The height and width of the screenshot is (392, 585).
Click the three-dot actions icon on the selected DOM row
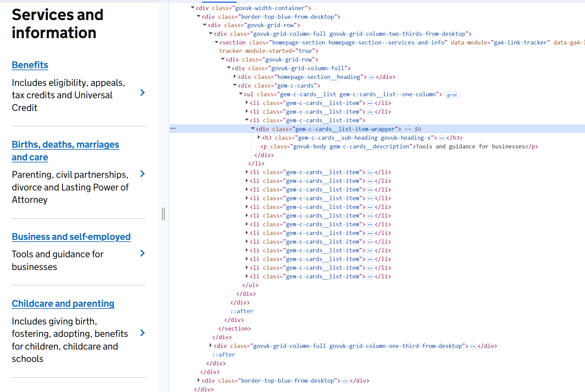173,128
